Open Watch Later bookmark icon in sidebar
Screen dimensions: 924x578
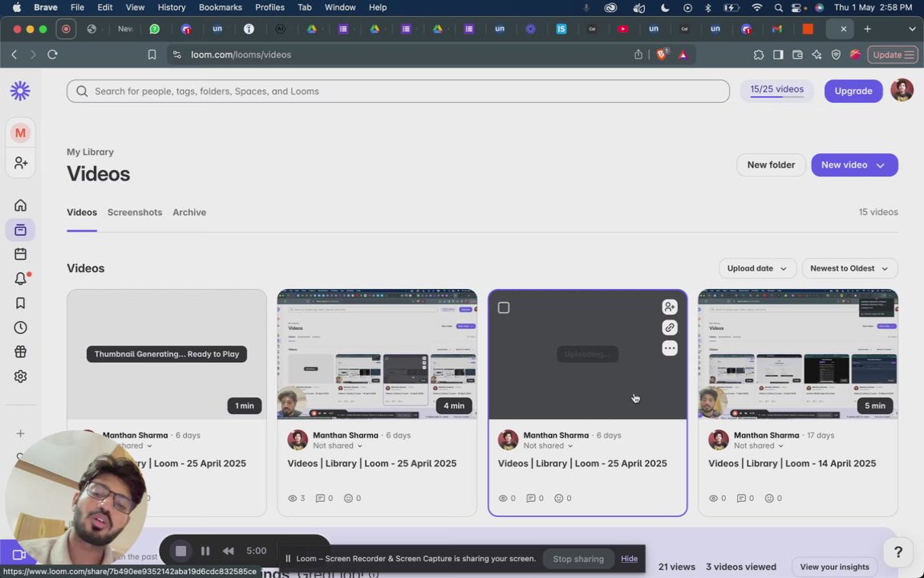click(20, 303)
